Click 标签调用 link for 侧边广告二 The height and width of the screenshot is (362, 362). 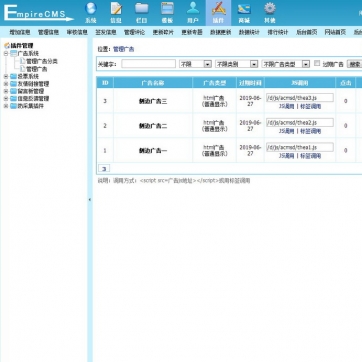[x=310, y=131]
